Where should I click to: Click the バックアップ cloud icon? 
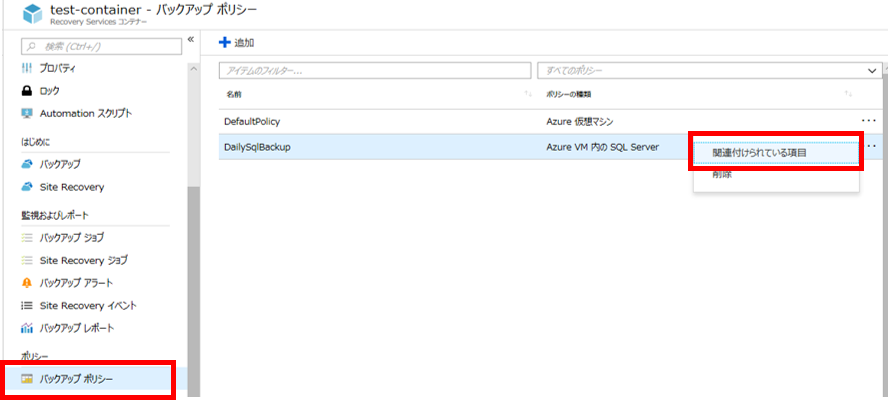(x=27, y=164)
